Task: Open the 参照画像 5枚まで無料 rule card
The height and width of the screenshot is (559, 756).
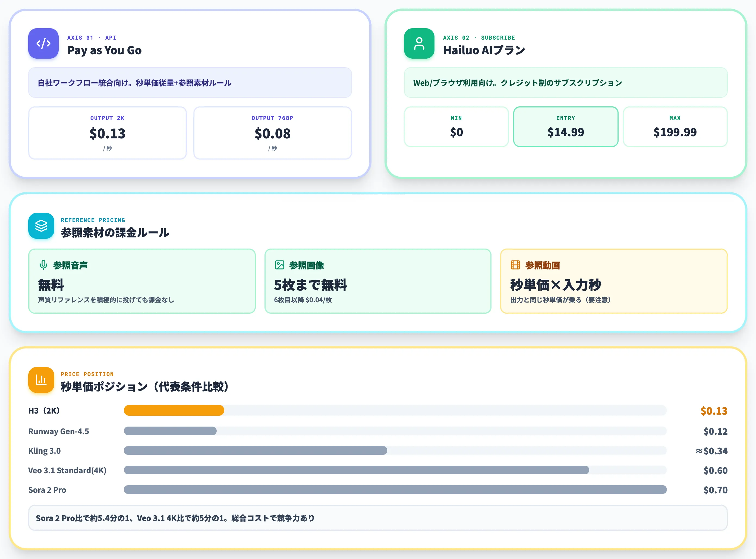Action: tap(378, 281)
